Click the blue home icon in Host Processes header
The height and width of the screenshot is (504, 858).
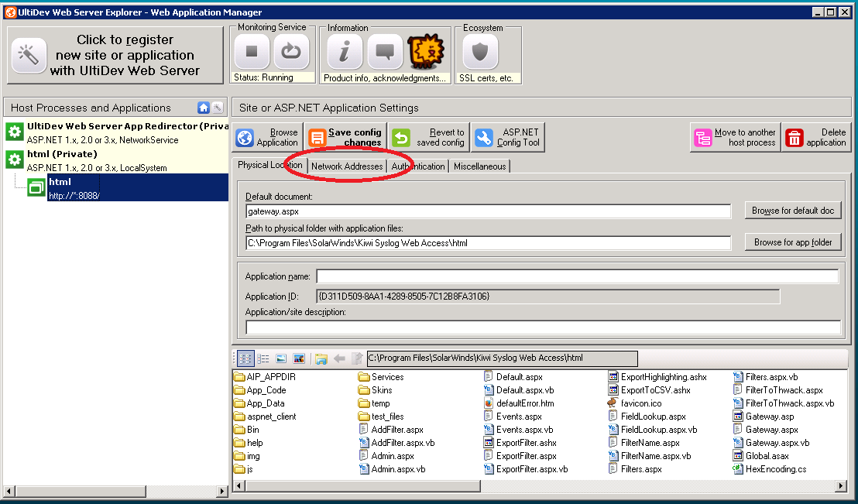204,108
